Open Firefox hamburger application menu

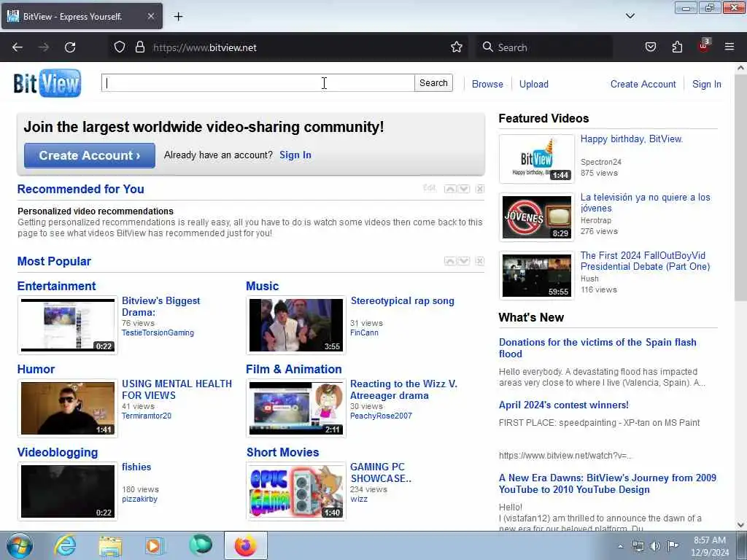pos(729,47)
